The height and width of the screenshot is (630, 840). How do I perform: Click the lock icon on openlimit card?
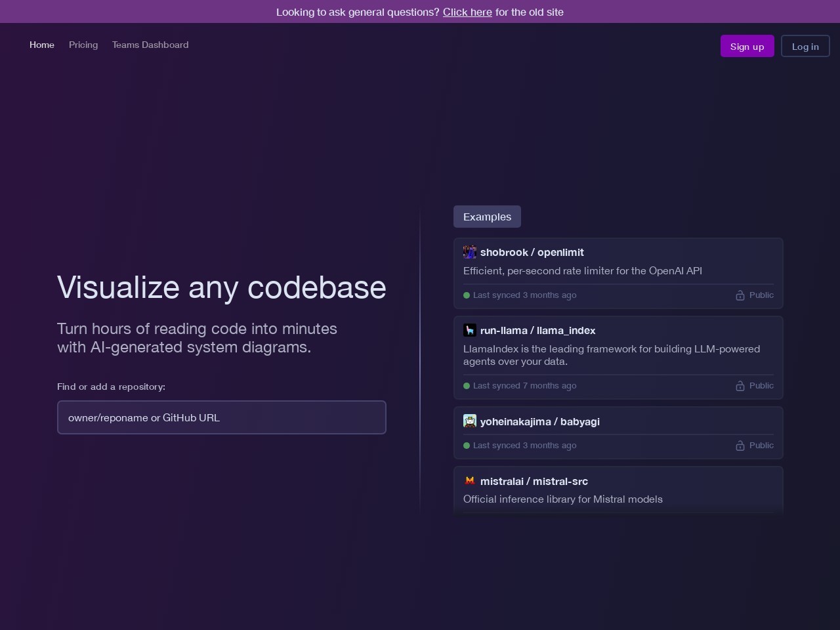click(740, 295)
